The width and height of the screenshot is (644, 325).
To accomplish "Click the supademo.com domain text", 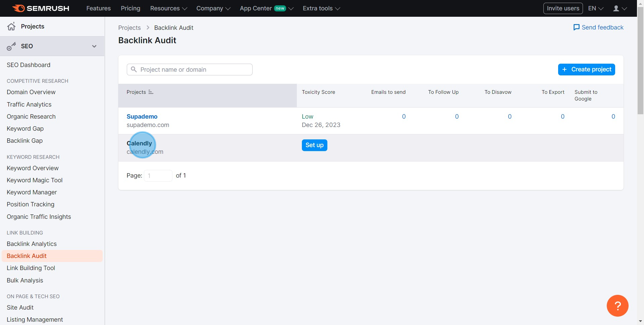I will (148, 125).
